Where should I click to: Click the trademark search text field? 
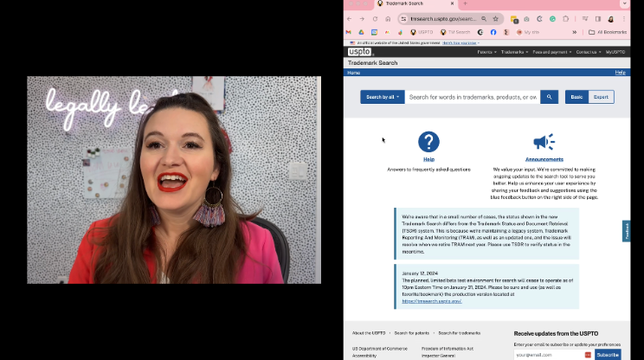coord(473,97)
